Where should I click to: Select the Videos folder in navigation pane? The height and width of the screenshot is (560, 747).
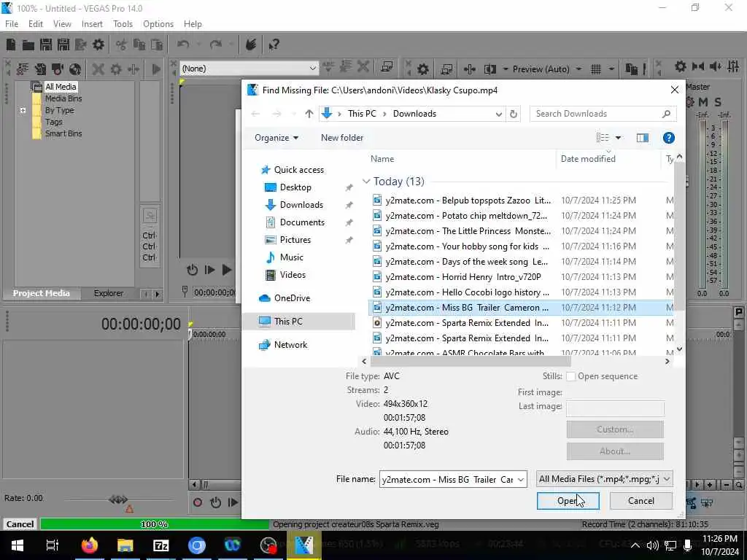click(x=293, y=275)
